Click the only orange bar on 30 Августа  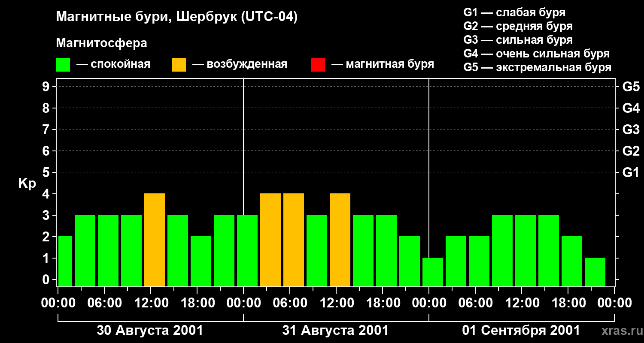coord(155,240)
